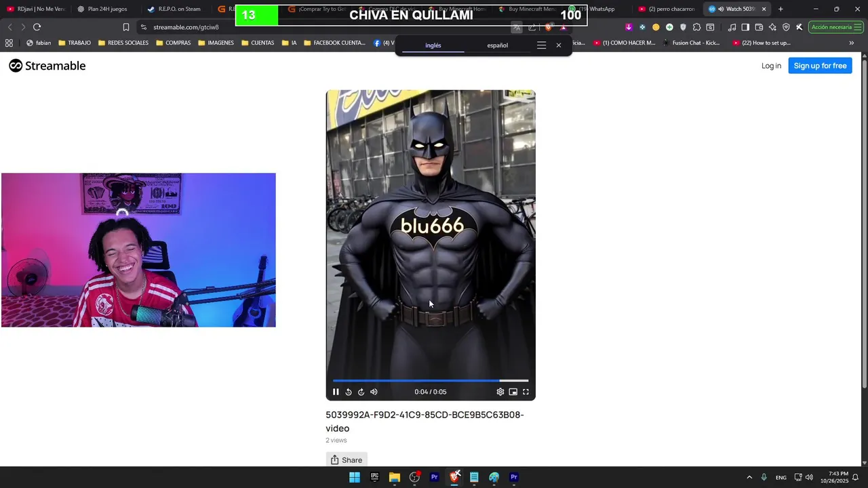Screen dimensions: 868x488
Task: Open video player settings gear
Action: coord(500,392)
